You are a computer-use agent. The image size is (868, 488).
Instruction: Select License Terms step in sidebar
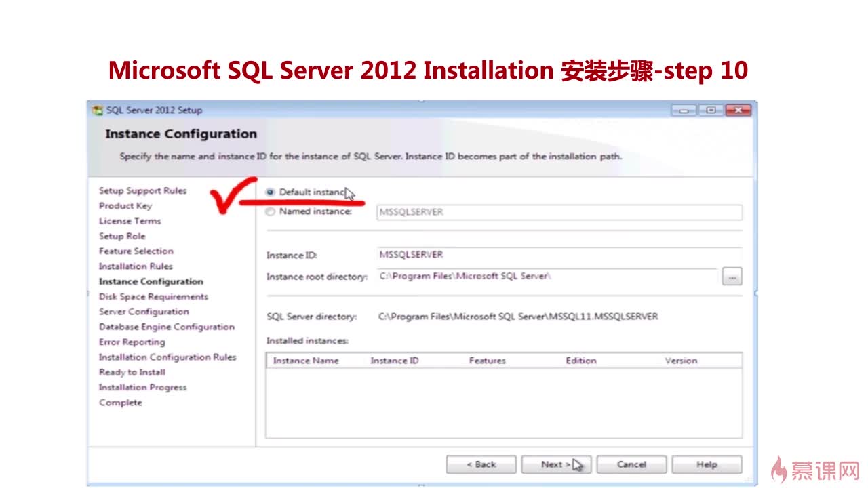pos(130,221)
